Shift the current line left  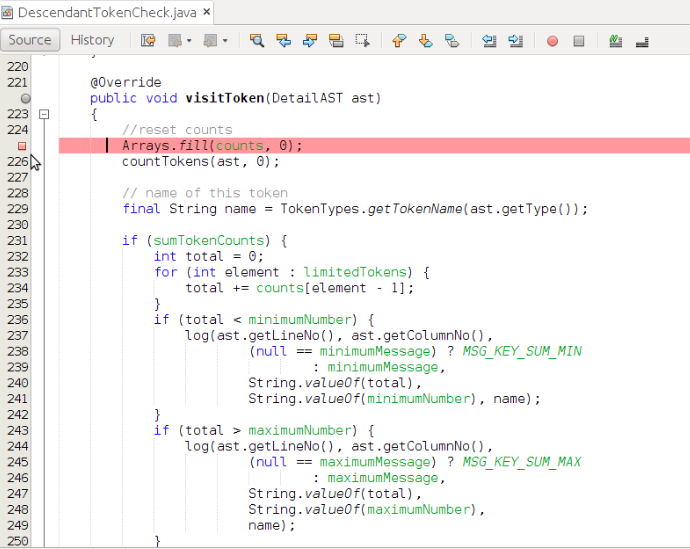click(489, 41)
